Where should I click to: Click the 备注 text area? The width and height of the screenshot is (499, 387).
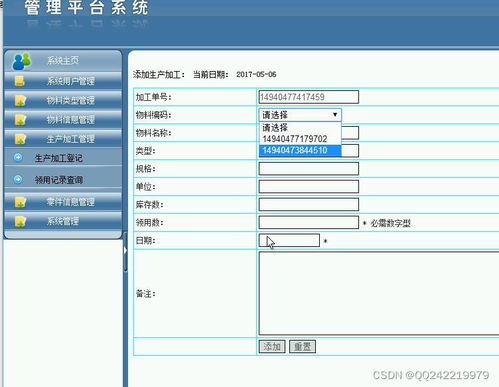pyautogui.click(x=379, y=293)
